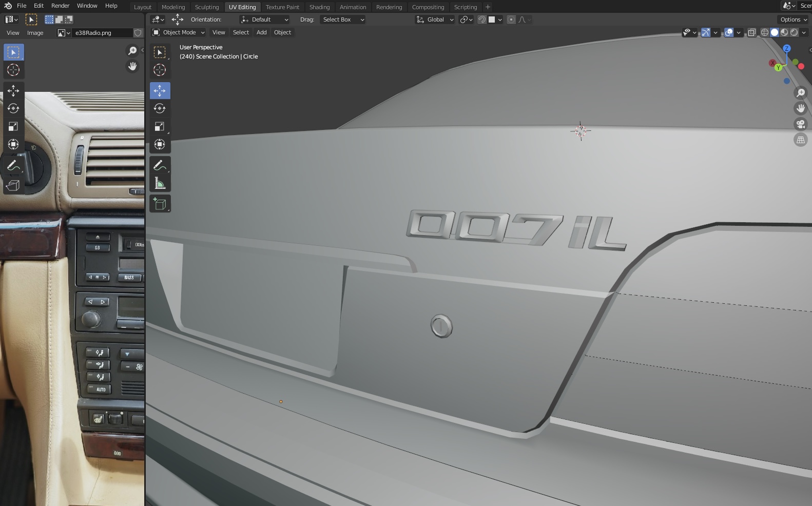Image resolution: width=812 pixels, height=506 pixels.
Task: Open the pivot point dropdown
Action: pos(466,20)
